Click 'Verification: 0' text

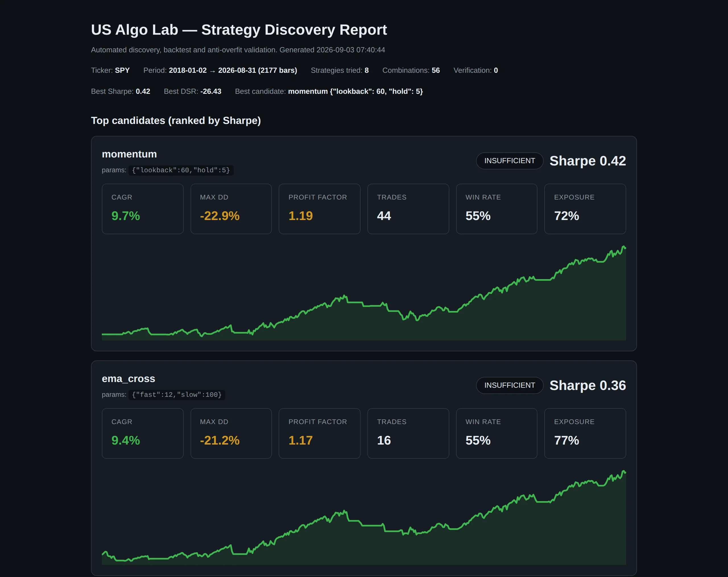point(475,70)
